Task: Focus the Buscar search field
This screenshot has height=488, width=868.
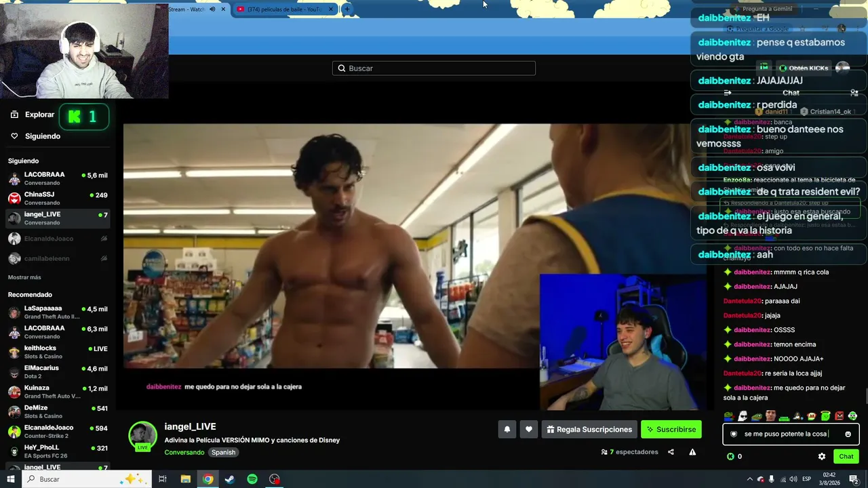Action: 434,68
